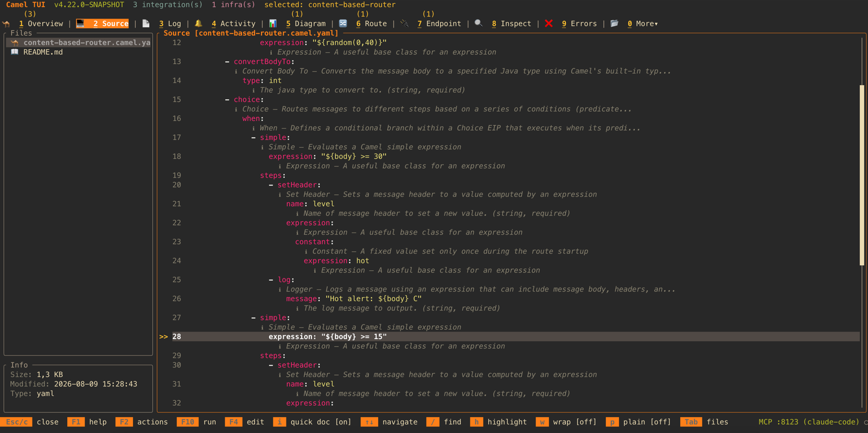The image size is (868, 433).
Task: Click info icon beside 'The java type to convert to'
Action: tap(253, 91)
